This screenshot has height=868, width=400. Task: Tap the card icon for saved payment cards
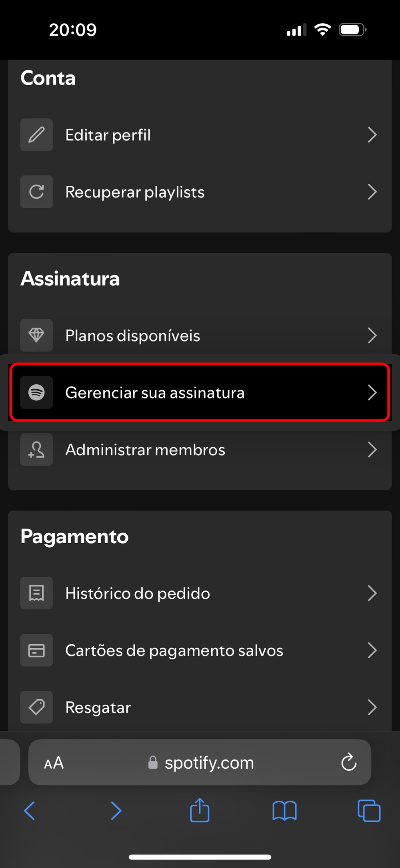36,650
